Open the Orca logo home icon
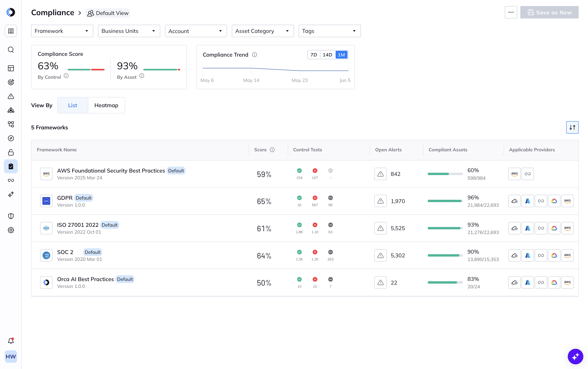 pos(11,12)
